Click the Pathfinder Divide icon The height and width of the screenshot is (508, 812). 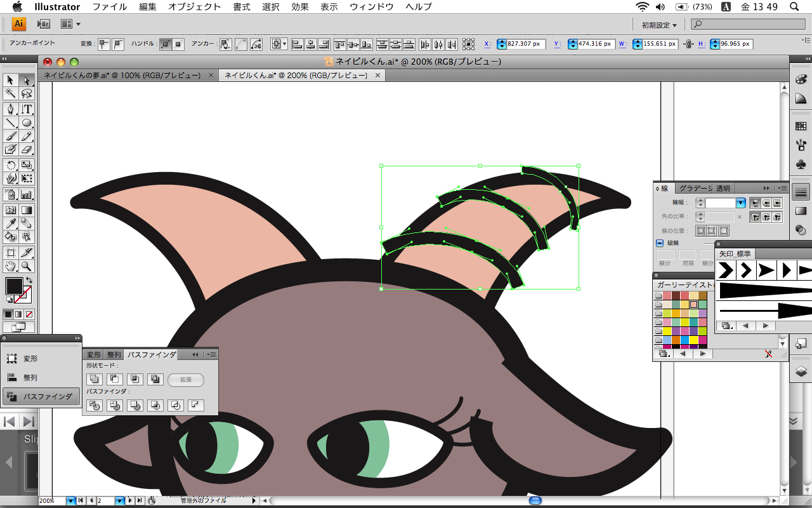coord(94,405)
